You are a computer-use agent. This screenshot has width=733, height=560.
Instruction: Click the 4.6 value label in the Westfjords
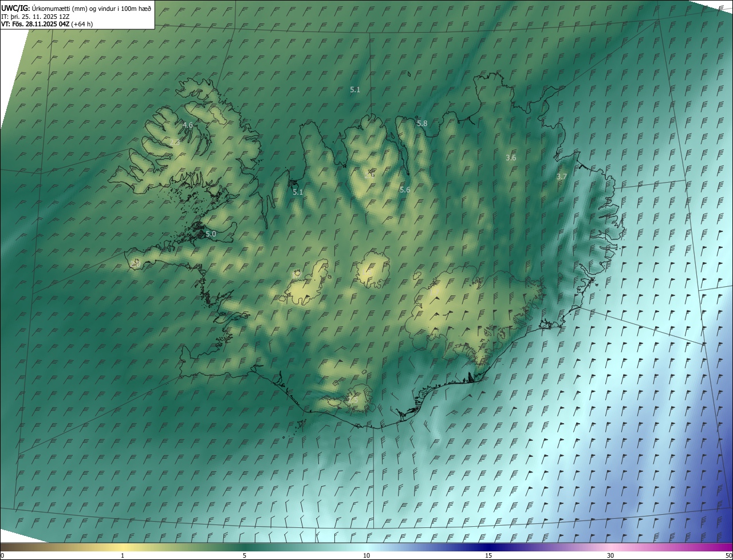tap(188, 125)
